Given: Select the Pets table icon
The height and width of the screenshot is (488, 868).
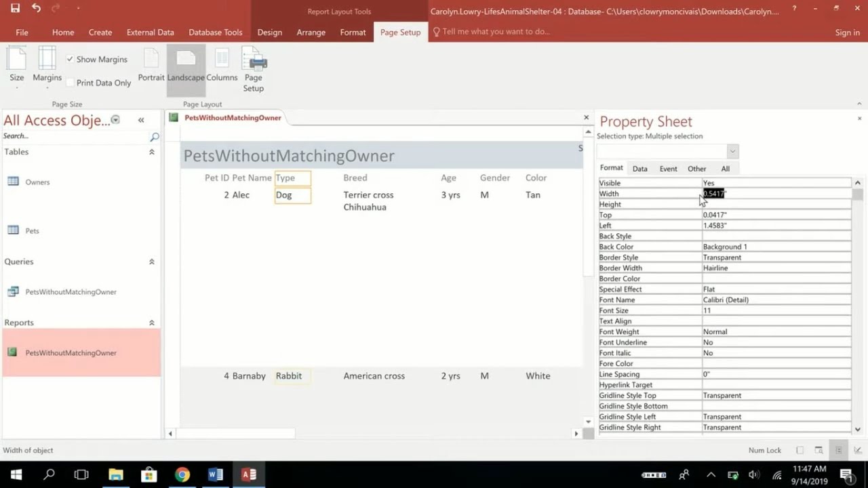Looking at the screenshot, I should [x=13, y=230].
